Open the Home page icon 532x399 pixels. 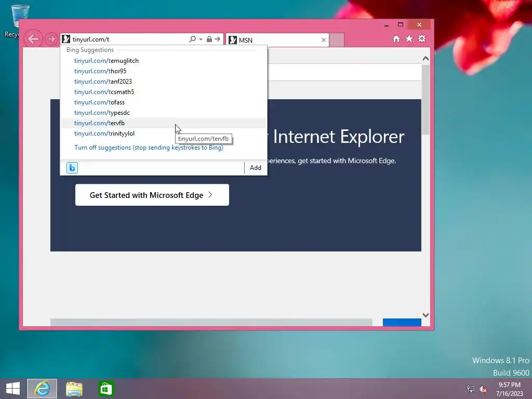[x=396, y=39]
